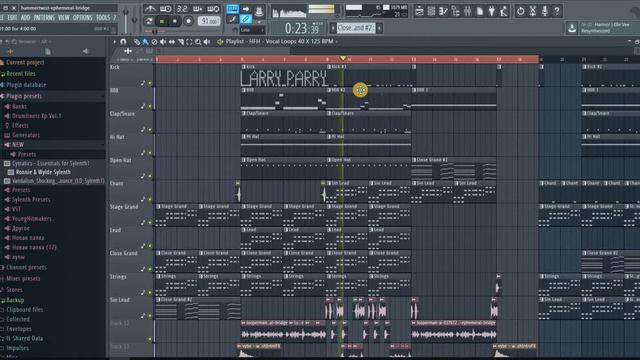Show the Browser via tree icon in toolbar
640x360 pixels.
point(456,11)
